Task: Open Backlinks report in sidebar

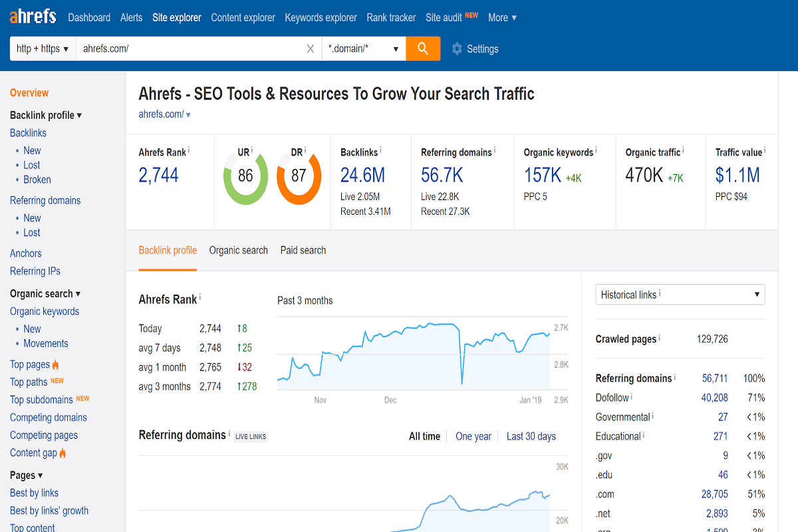Action: click(x=28, y=133)
